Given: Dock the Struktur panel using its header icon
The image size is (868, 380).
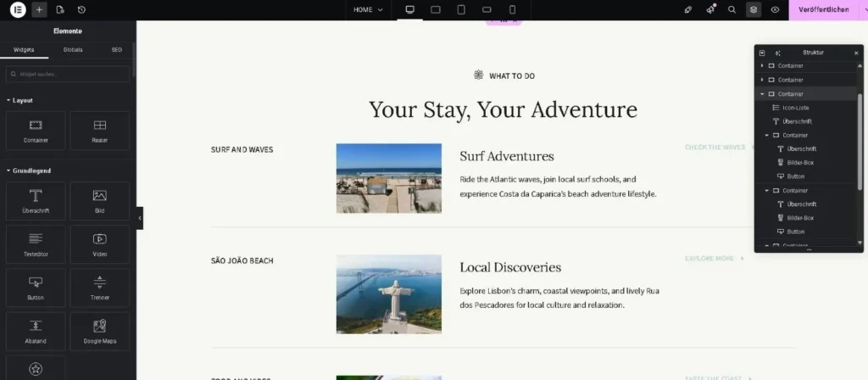Looking at the screenshot, I should (x=762, y=53).
